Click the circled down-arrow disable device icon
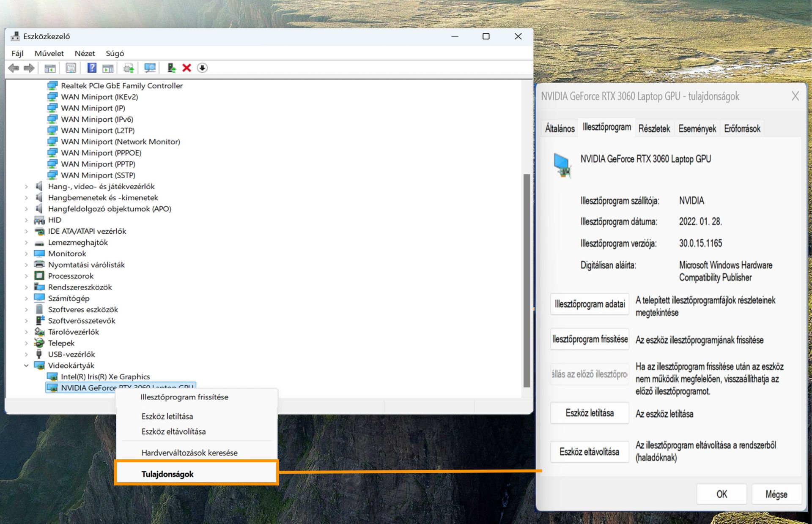This screenshot has width=812, height=524. (202, 68)
